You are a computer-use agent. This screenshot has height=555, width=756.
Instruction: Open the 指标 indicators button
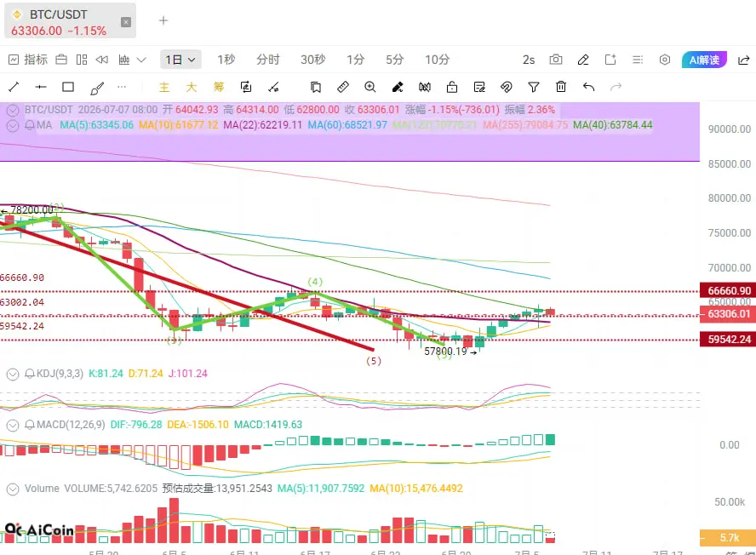point(28,60)
